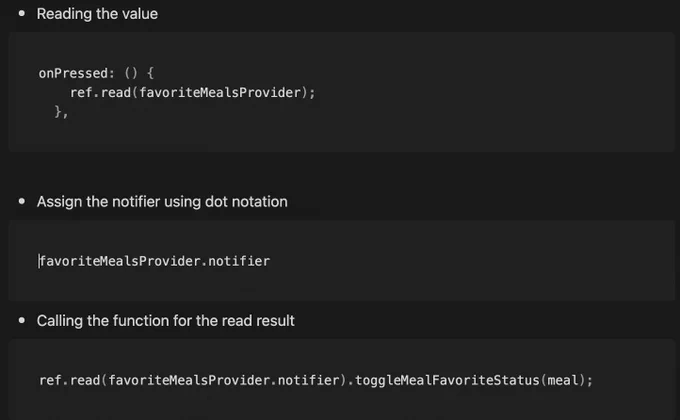Image resolution: width=680 pixels, height=420 pixels.
Task: Click the 'Reading the value' bullet text
Action: click(x=97, y=14)
